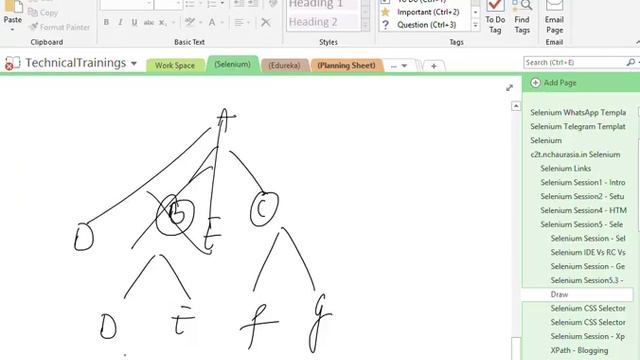
Task: Apply the Heading 1 style
Action: 322,4
